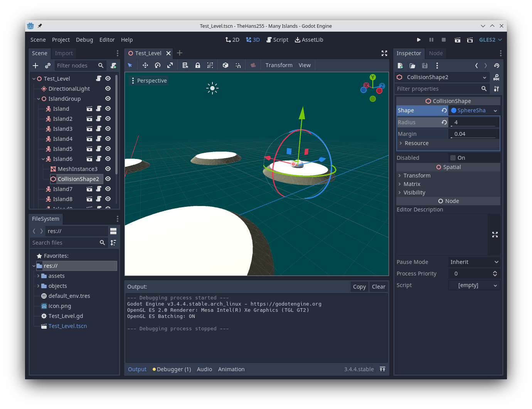Toggle Use Local Space cube icon

coord(226,65)
